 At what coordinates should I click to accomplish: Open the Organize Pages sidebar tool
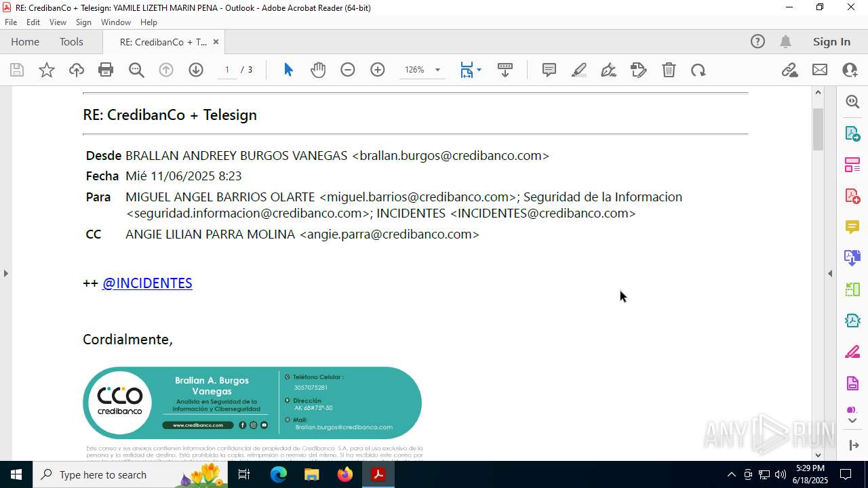pyautogui.click(x=852, y=165)
